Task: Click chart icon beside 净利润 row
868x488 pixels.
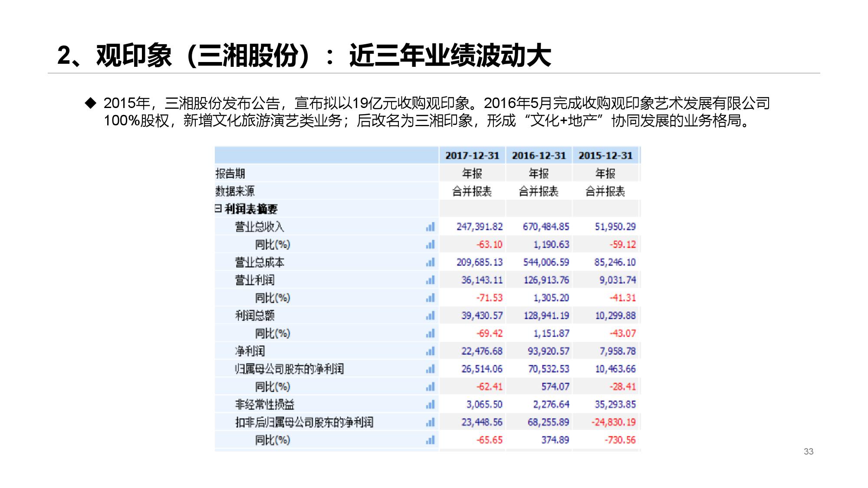Action: (x=430, y=351)
